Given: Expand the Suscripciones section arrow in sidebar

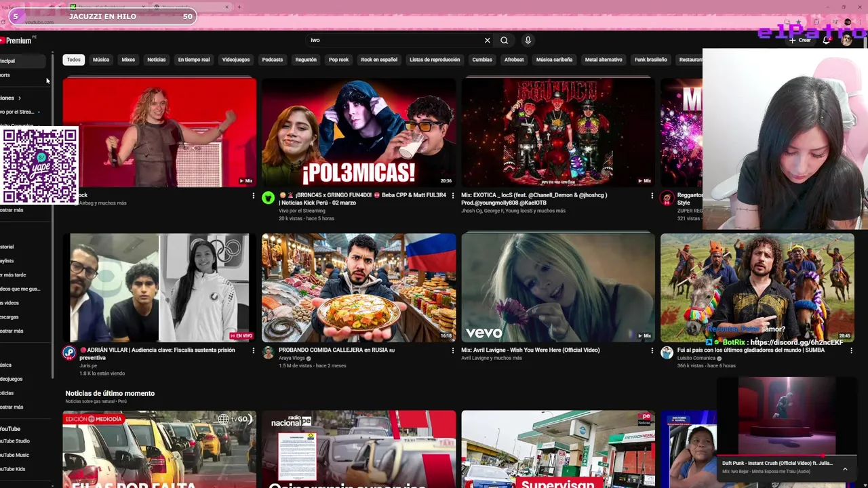Looking at the screenshot, I should (19, 98).
